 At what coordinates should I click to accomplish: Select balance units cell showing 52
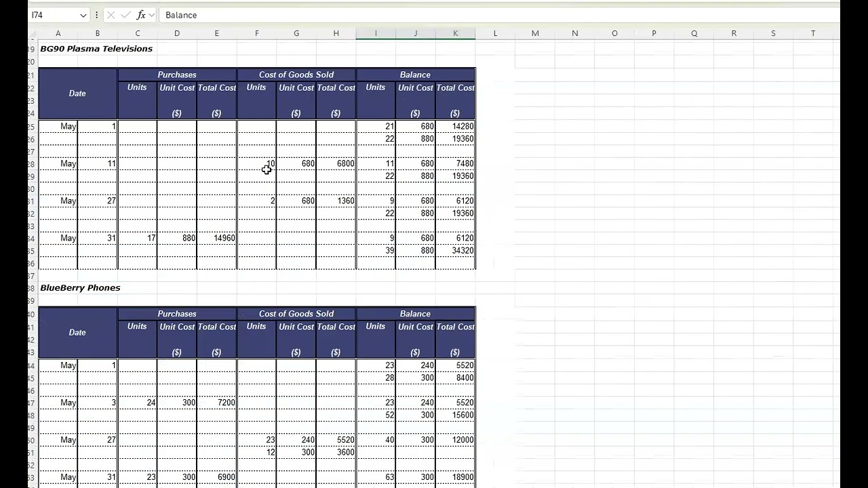coord(376,415)
